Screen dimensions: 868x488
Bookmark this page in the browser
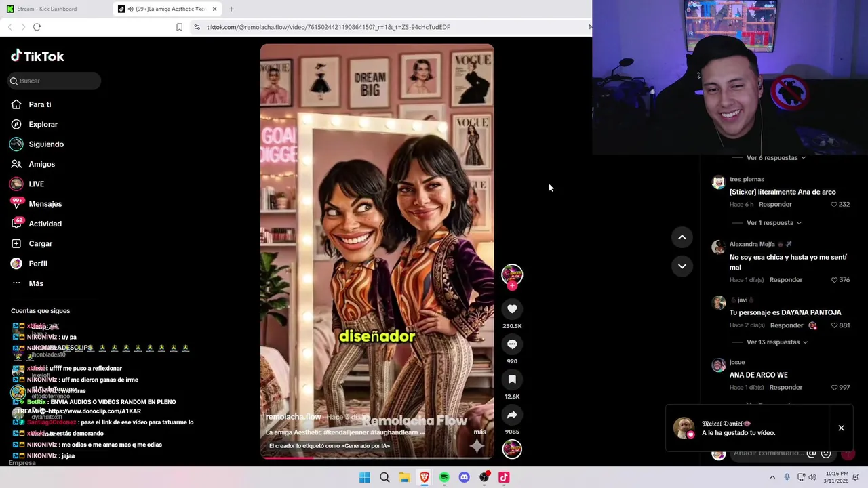coord(179,27)
